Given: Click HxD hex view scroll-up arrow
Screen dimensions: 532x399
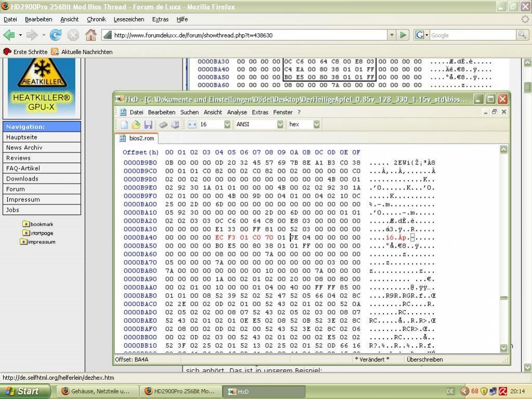Looking at the screenshot, I should tap(504, 150).
